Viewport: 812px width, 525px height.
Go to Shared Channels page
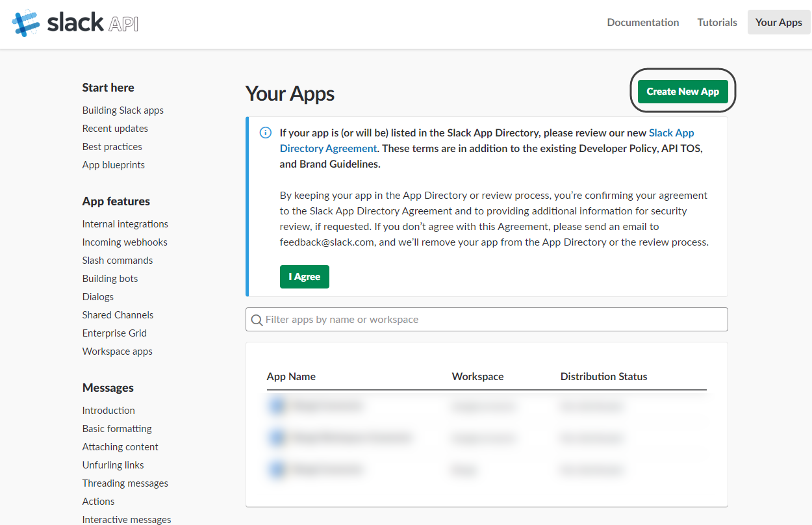118,315
